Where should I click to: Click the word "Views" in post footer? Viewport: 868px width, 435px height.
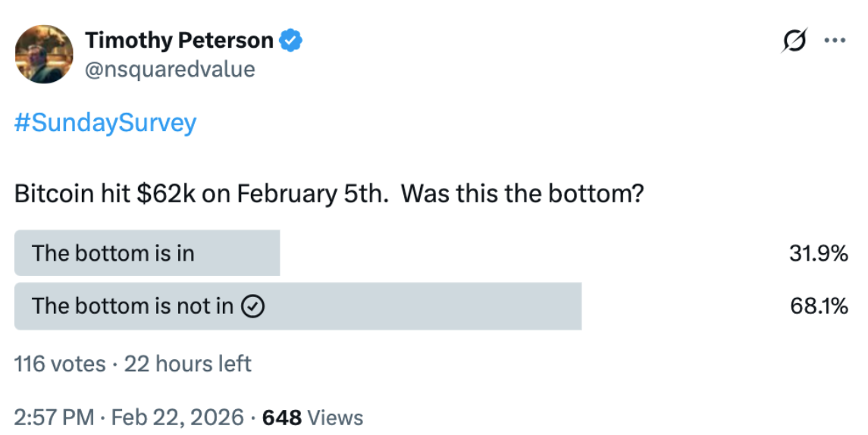pyautogui.click(x=336, y=417)
